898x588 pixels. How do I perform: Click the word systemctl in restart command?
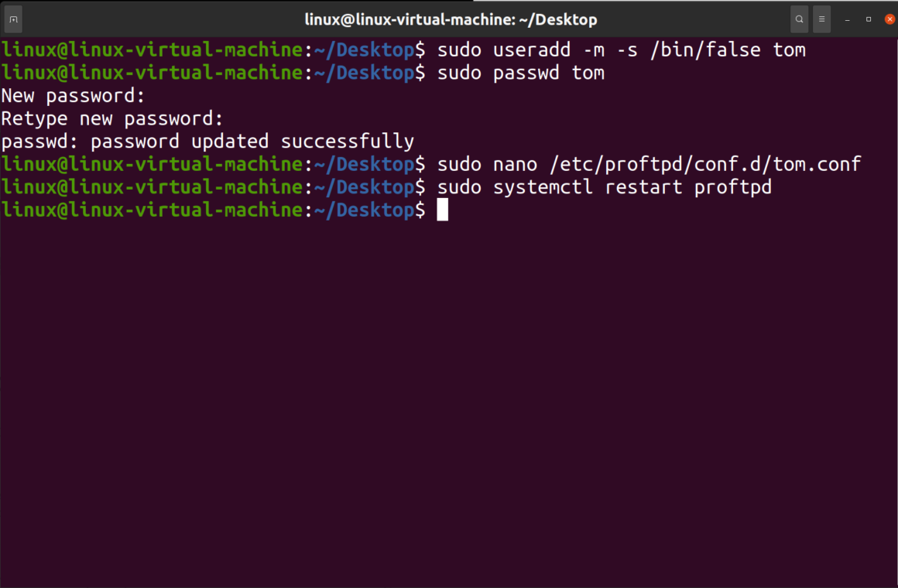click(543, 187)
